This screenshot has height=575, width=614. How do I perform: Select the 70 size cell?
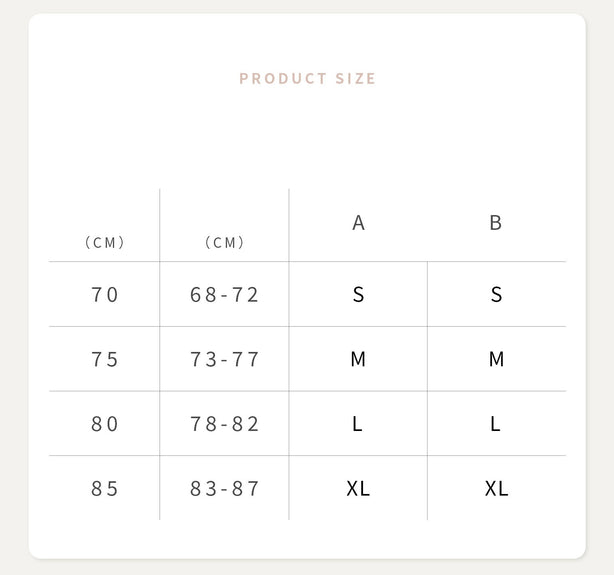[105, 295]
